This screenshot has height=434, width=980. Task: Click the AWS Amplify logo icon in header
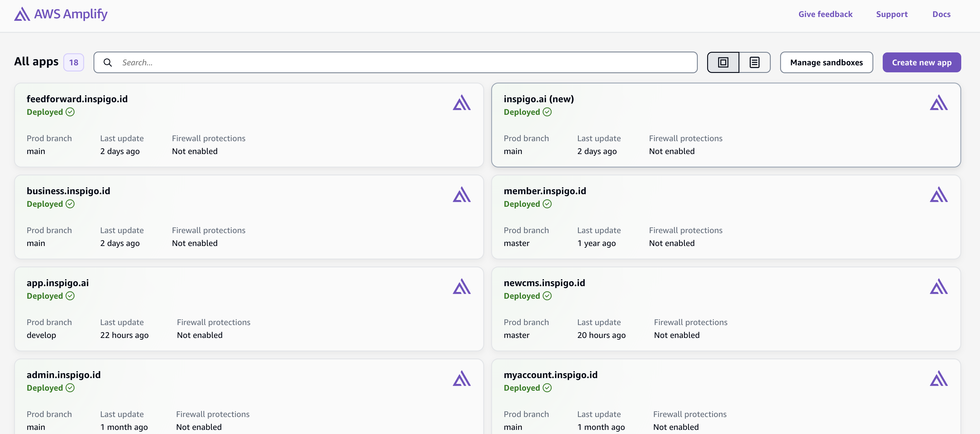(22, 14)
